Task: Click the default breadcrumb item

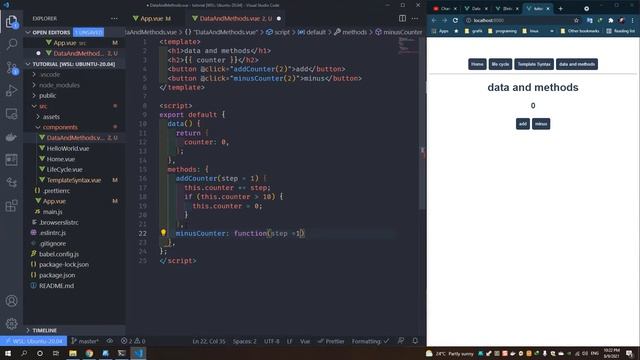Action: [312, 32]
